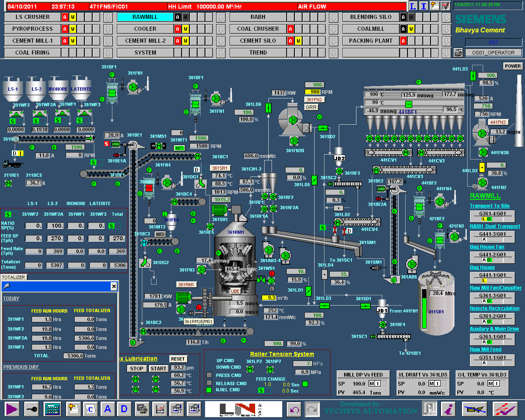
Task: Check the RELEASE CMD box
Action: 209,383
